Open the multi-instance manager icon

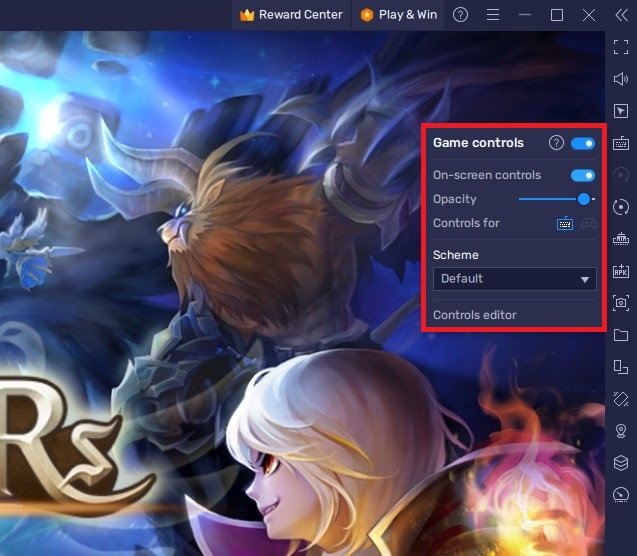click(621, 239)
